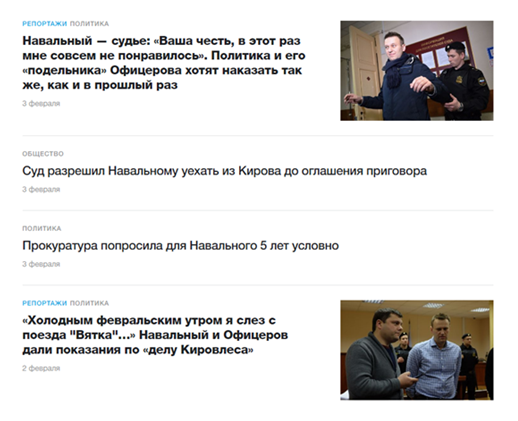Click the '2 февраля' date under the last article

tap(41, 368)
